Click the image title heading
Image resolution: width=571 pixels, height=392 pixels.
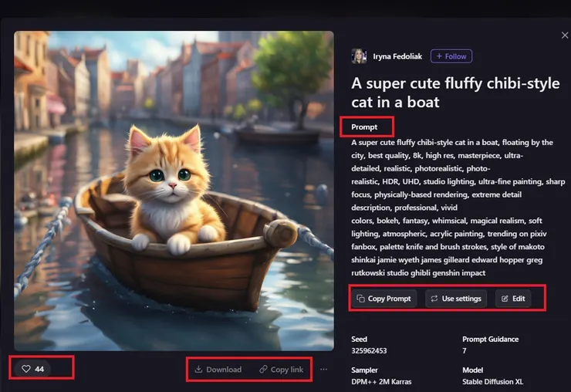tap(455, 93)
